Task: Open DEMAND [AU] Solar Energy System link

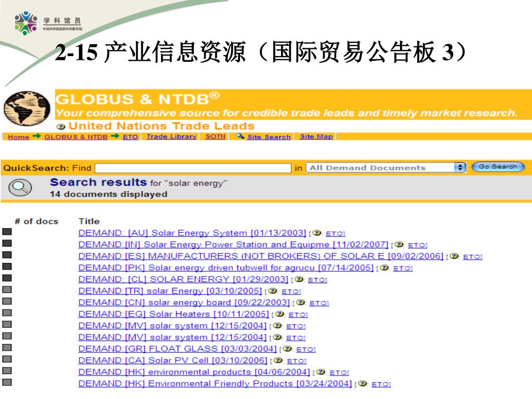Action: pos(192,233)
